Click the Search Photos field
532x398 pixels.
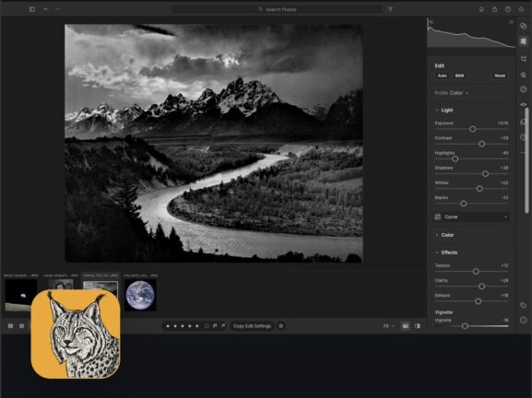pyautogui.click(x=277, y=9)
